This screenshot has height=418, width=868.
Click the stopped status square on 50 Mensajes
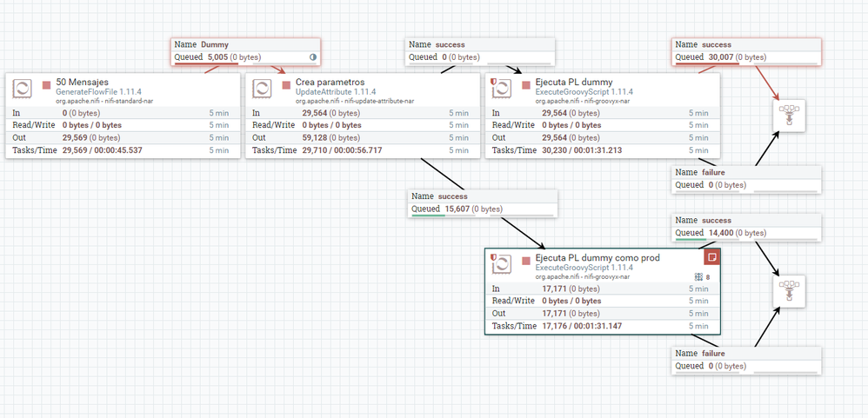coord(46,85)
